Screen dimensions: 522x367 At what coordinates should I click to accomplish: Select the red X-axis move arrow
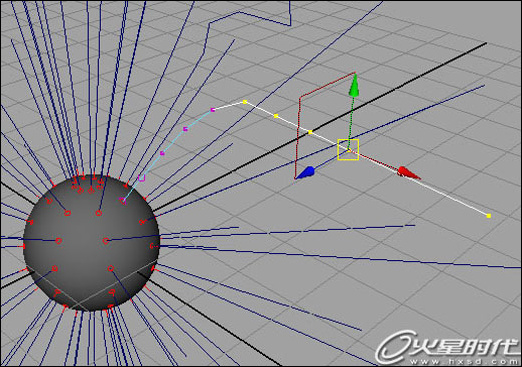(409, 173)
